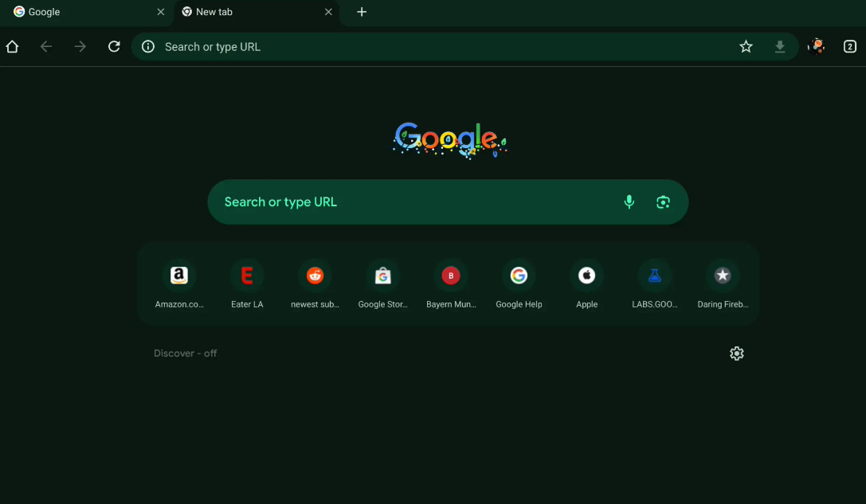Click the center Search or type URL box

click(x=448, y=202)
